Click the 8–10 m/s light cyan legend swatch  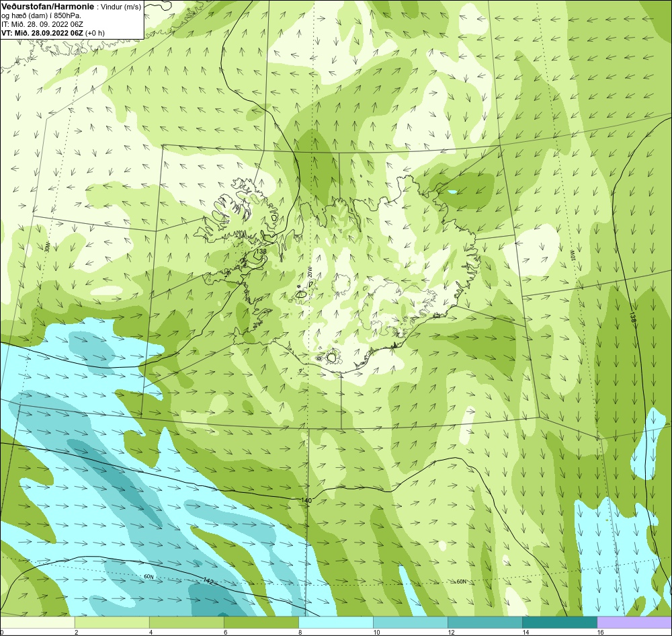(335, 623)
